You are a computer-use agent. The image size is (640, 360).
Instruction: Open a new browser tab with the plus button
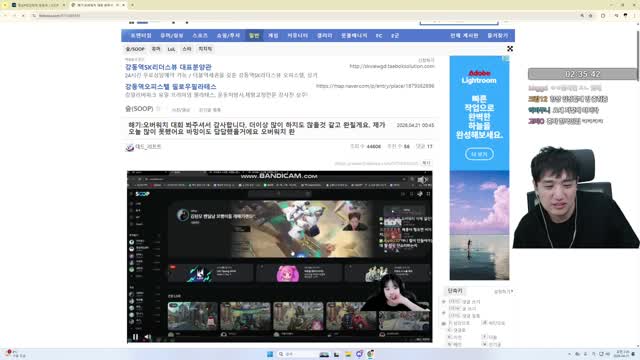pos(132,5)
